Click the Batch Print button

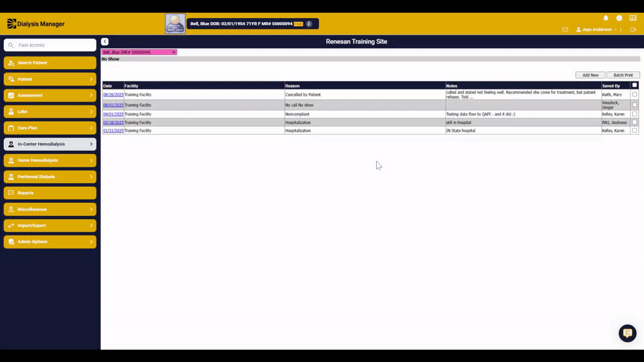(623, 75)
